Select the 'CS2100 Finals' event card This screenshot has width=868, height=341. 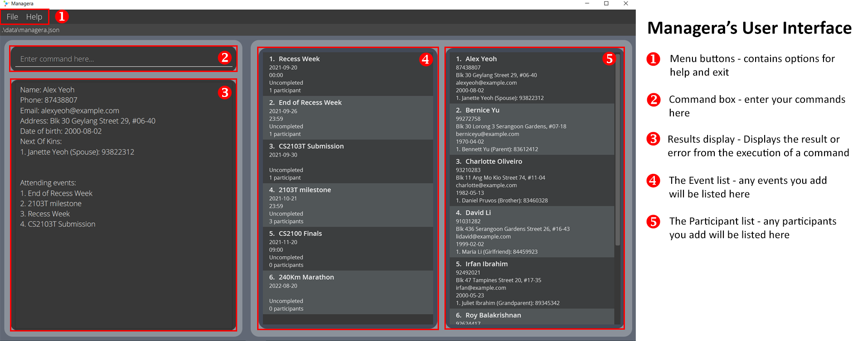pyautogui.click(x=348, y=249)
